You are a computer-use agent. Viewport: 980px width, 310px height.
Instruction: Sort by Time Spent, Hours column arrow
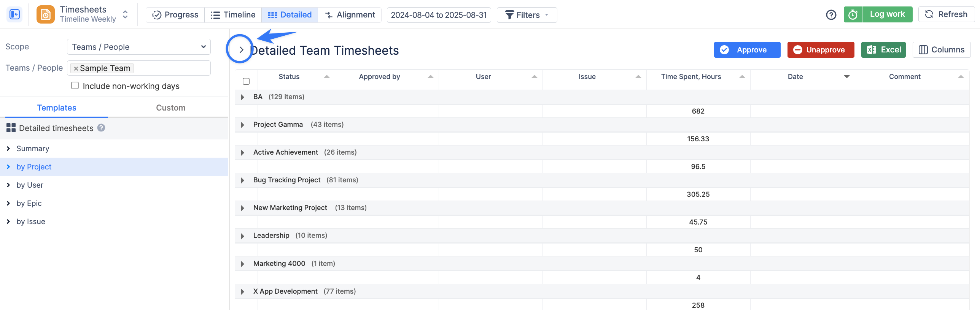point(742,77)
